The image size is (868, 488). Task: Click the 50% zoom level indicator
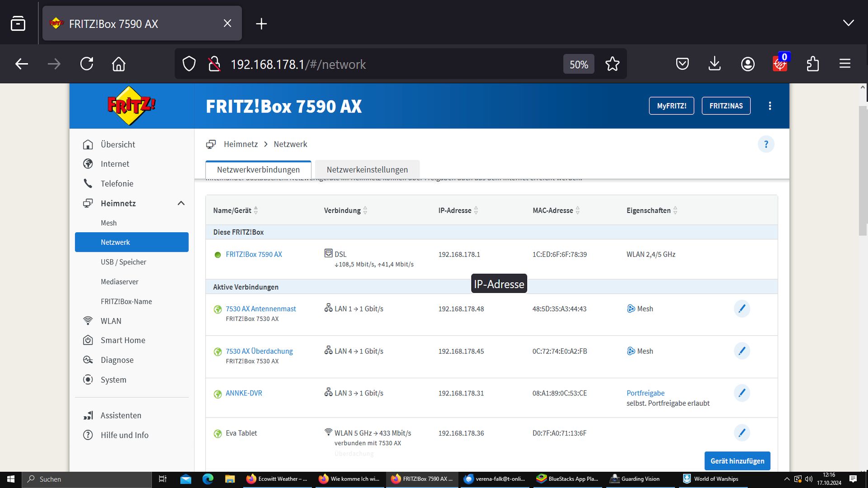tap(578, 64)
